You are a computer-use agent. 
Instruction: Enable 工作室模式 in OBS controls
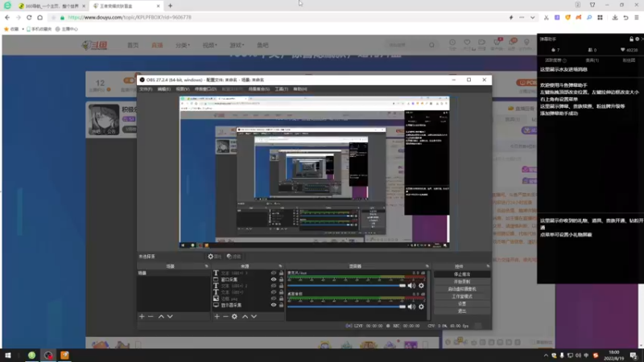coord(462,296)
